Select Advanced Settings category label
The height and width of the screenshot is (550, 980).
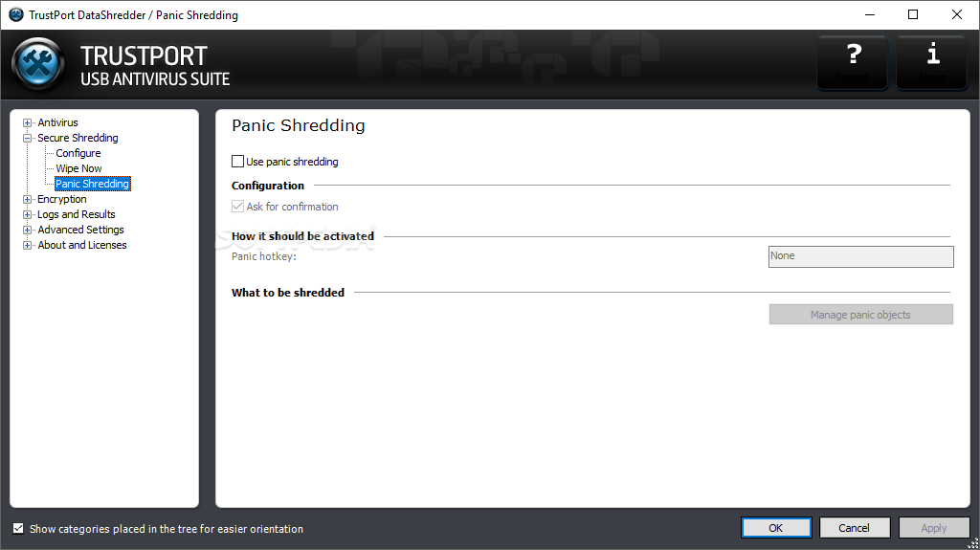80,230
